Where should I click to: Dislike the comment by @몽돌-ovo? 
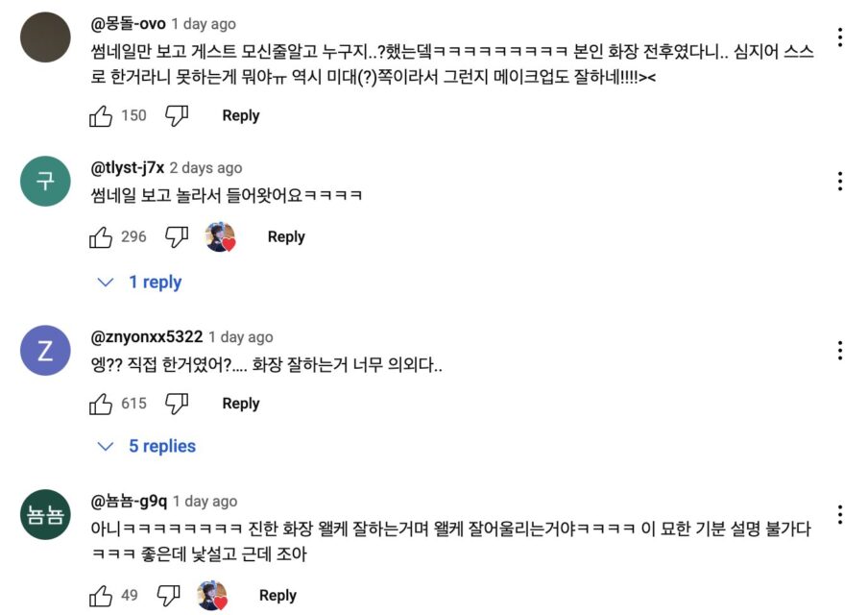pos(177,116)
